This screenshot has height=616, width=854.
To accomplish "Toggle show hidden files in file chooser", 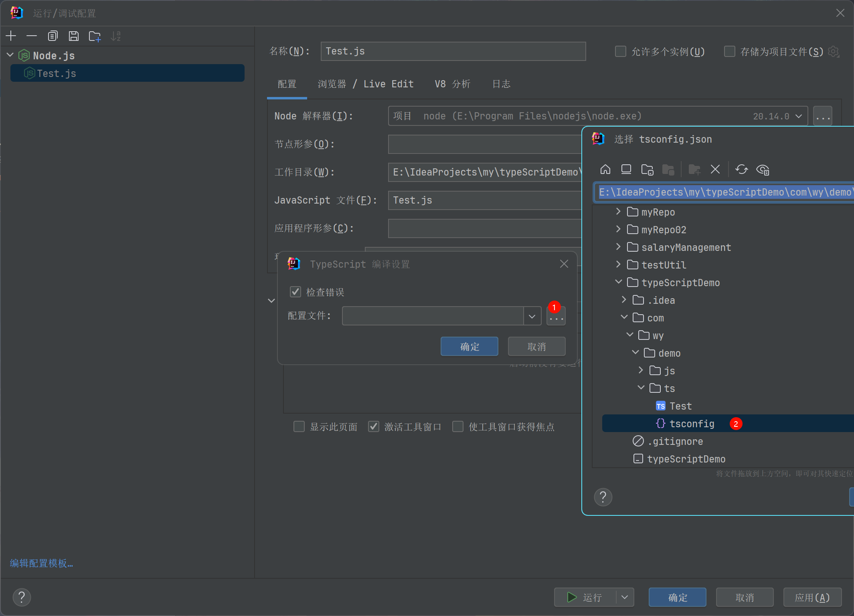I will 763,170.
